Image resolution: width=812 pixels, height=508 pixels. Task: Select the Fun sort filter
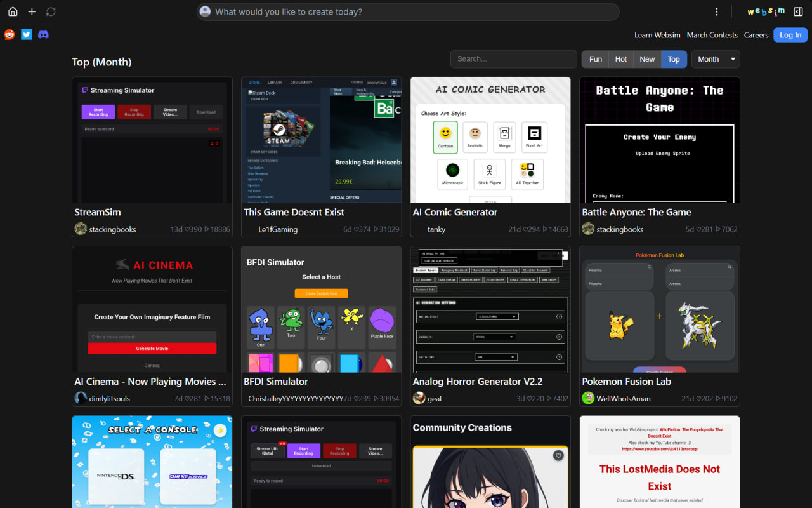click(x=595, y=59)
